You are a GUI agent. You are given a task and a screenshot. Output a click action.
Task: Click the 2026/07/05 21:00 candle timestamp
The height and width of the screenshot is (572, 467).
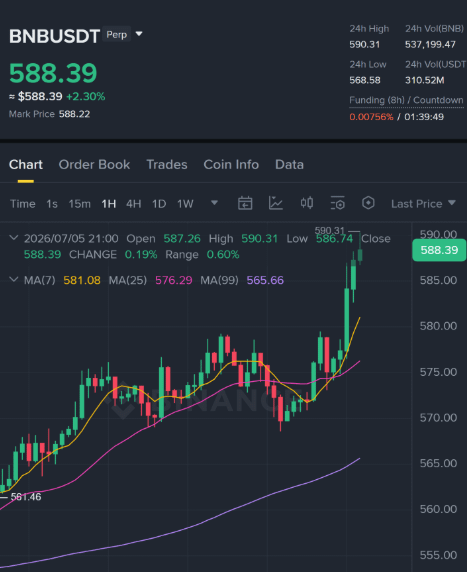point(71,239)
